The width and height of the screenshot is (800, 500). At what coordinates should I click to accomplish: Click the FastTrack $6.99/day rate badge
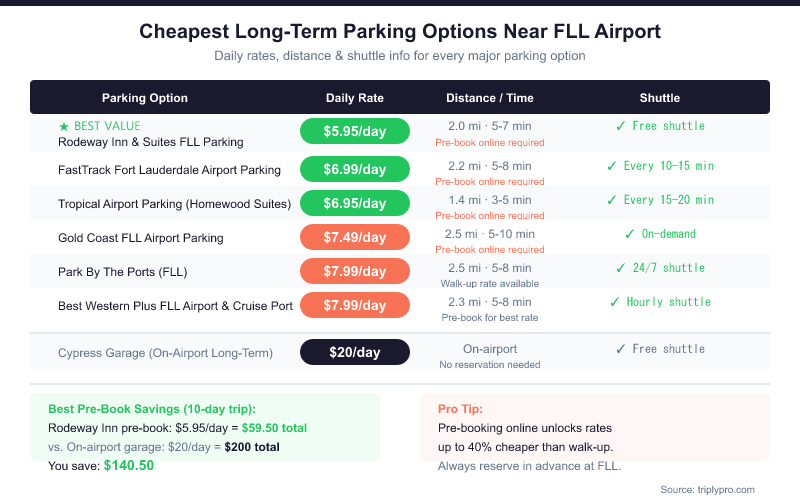click(x=355, y=170)
